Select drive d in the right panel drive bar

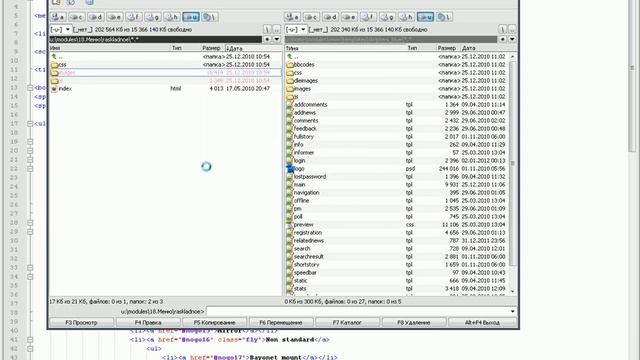click(330, 17)
